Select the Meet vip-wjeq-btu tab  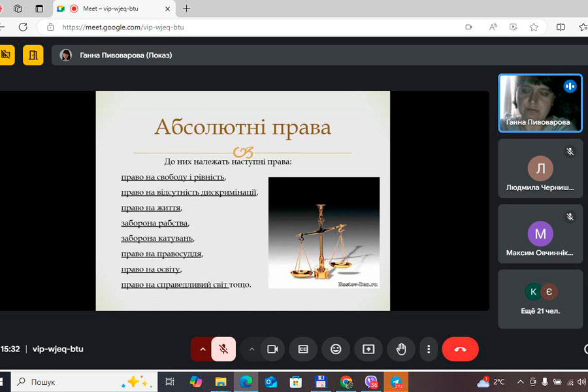[x=114, y=8]
